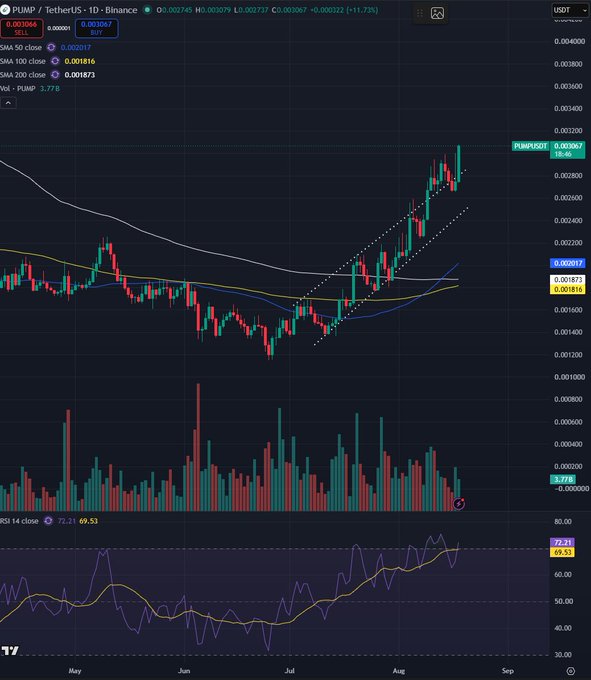Click the SMA 50 indicator status icon
The height and width of the screenshot is (680, 591).
point(51,47)
